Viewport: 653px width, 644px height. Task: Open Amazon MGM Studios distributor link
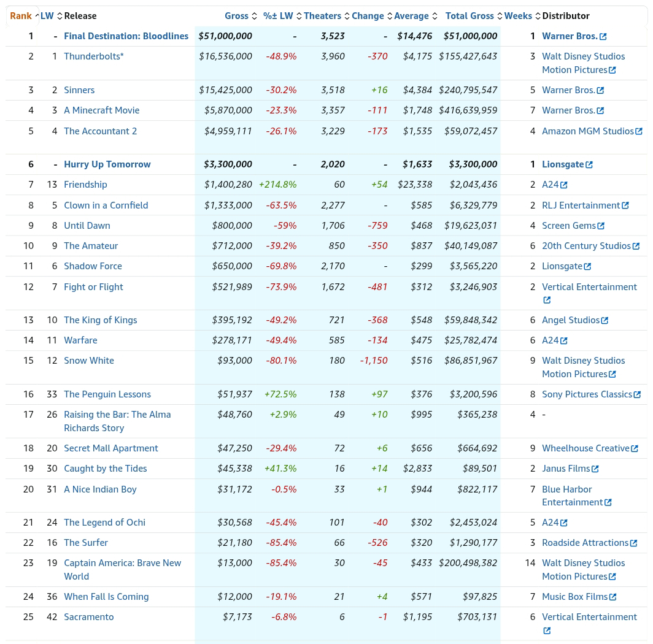(x=587, y=131)
